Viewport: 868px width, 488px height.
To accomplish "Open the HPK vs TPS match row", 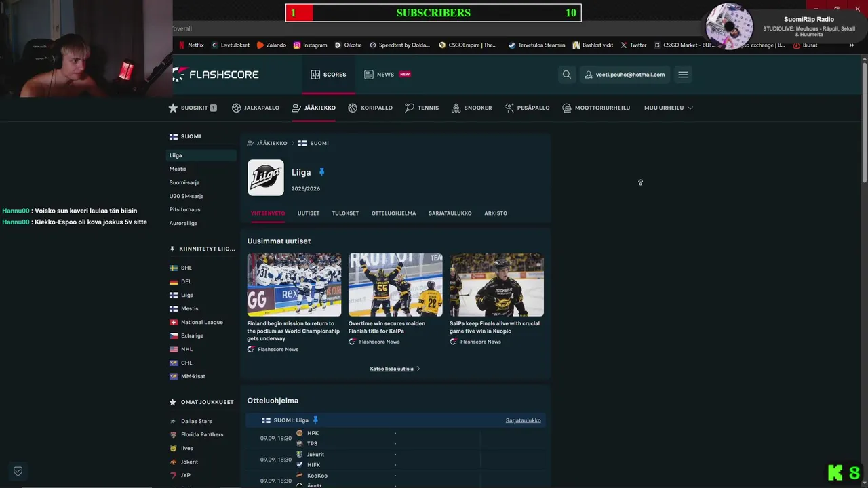I will [395, 439].
